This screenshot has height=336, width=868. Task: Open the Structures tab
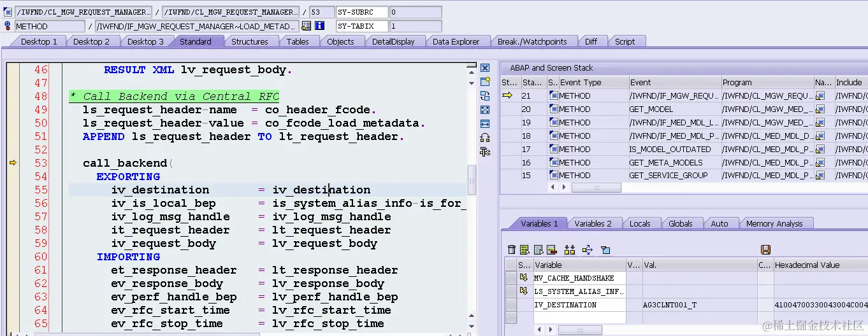coord(249,41)
